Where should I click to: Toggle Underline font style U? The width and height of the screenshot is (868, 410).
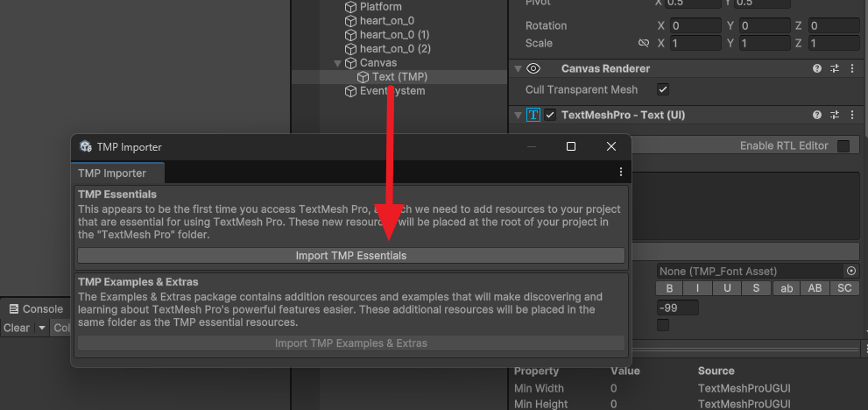(727, 288)
